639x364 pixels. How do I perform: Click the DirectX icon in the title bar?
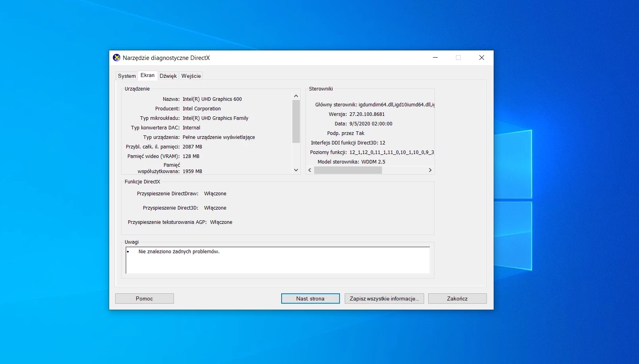116,58
